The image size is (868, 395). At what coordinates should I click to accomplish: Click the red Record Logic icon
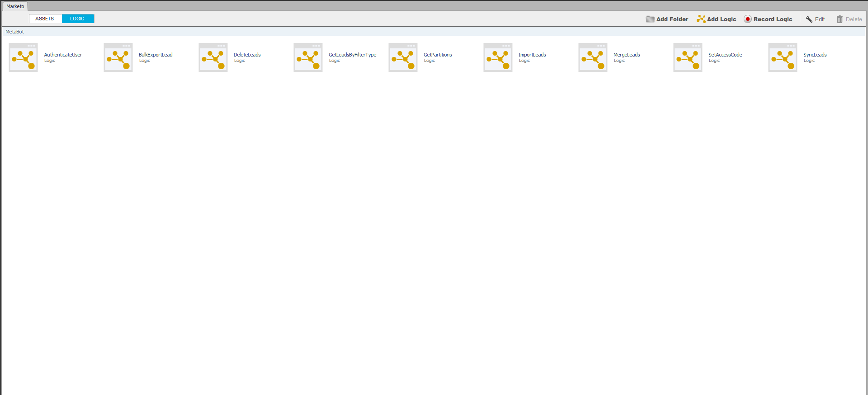[748, 19]
